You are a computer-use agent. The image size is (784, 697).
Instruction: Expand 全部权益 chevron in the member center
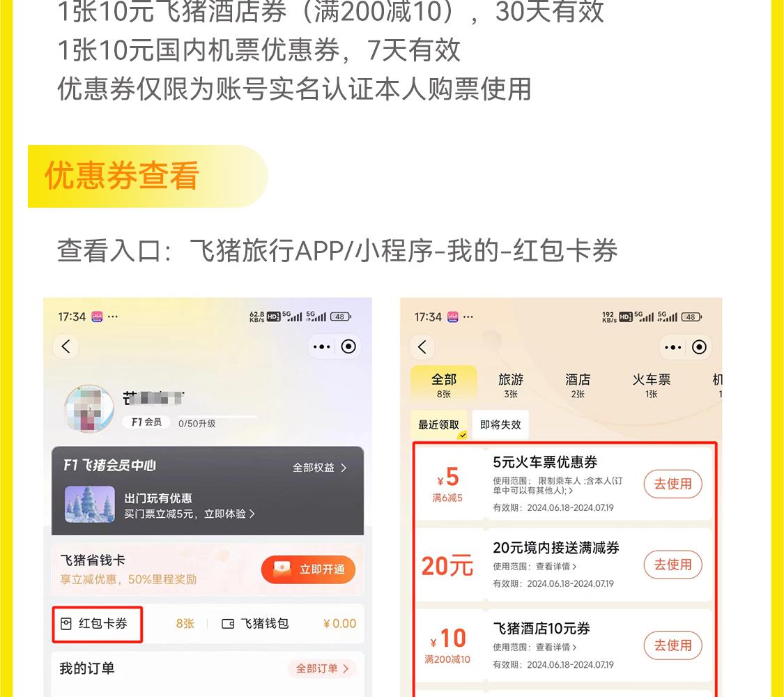point(320,468)
